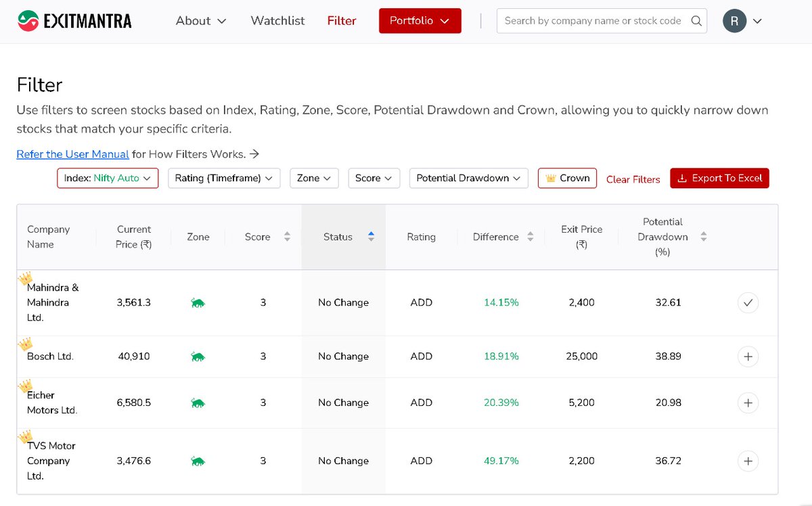Sort table by Difference column arrows
Image resolution: width=812 pixels, height=506 pixels.
[x=530, y=237]
